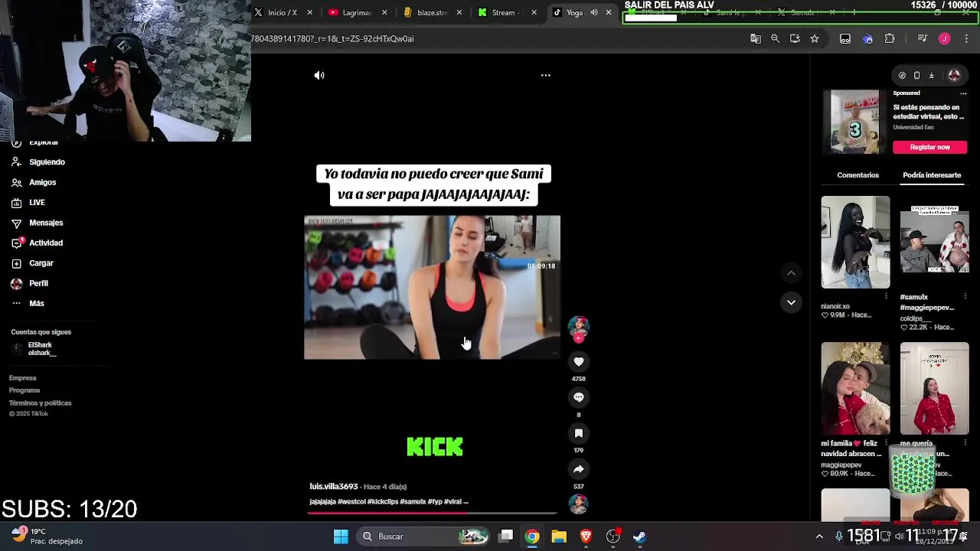The height and width of the screenshot is (551, 980).
Task: Open the Chrome extensions puzzle icon
Action: tap(890, 38)
